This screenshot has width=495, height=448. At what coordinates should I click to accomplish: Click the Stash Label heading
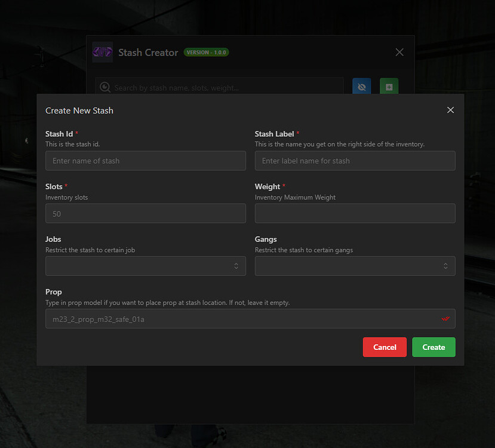point(272,133)
